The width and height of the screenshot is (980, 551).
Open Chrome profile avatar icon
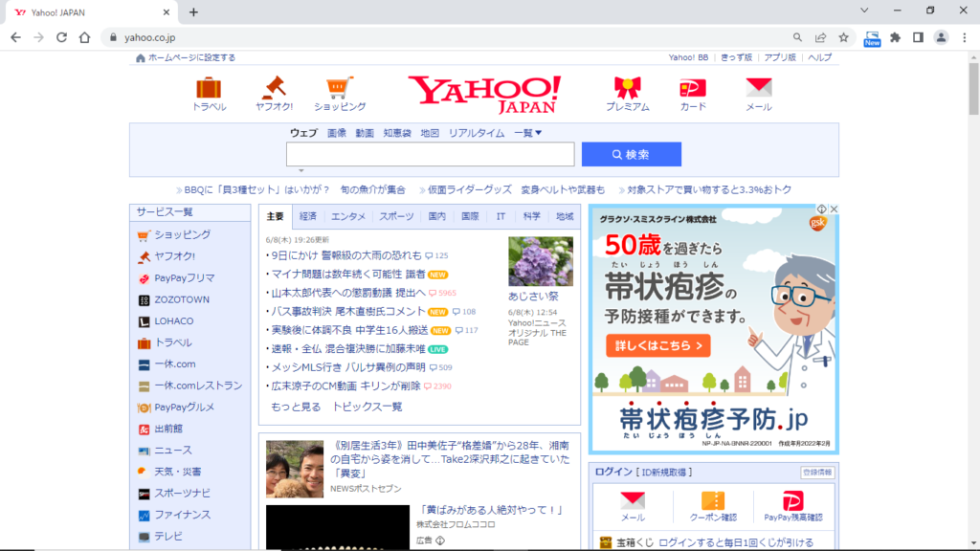click(x=941, y=37)
